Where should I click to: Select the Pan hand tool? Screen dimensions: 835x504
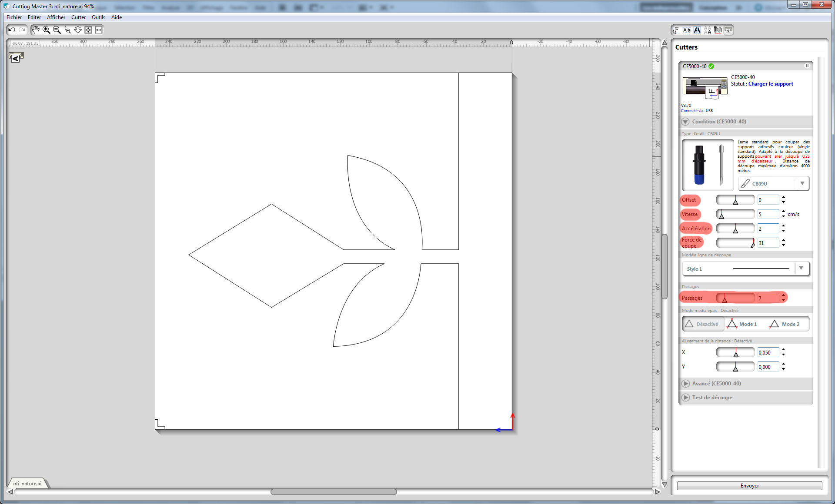[36, 30]
